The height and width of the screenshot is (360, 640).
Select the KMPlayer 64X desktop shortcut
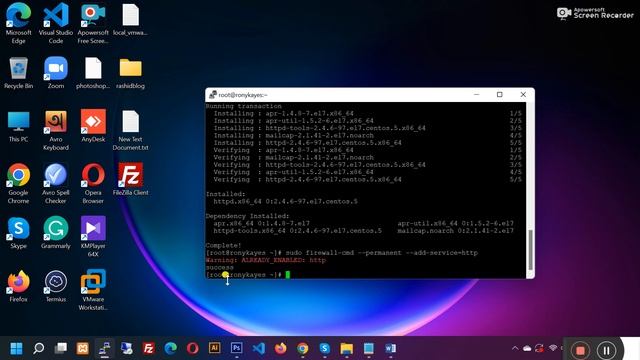click(93, 237)
